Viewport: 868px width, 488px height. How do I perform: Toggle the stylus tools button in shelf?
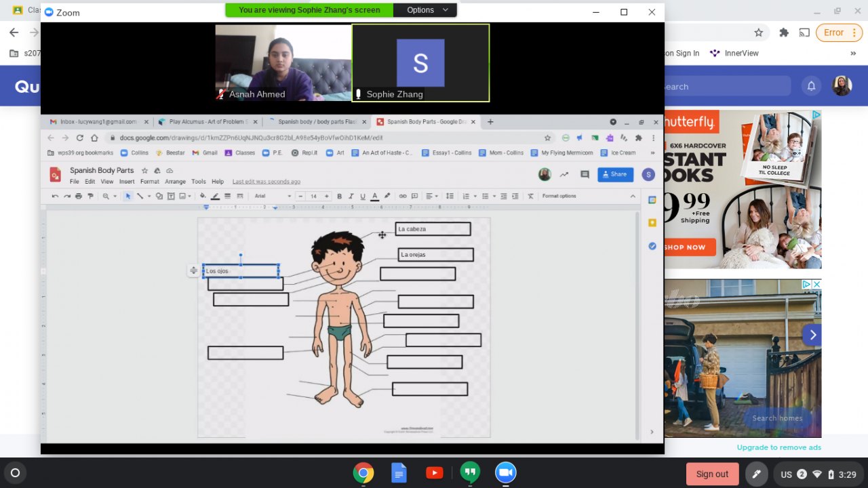point(757,474)
